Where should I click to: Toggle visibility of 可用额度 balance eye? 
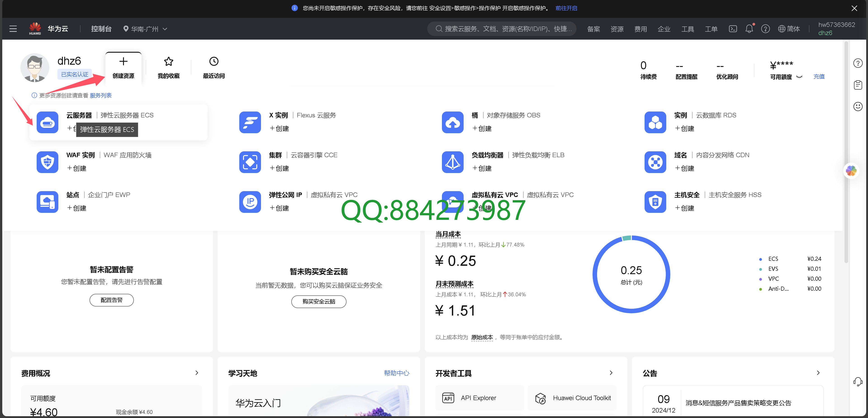click(799, 77)
